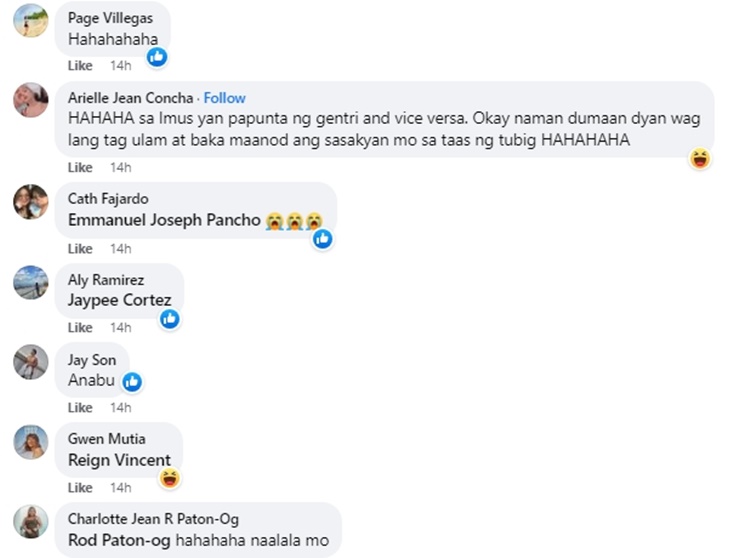Click the like reaction on Cath Fajardo's comment

[x=322, y=239]
